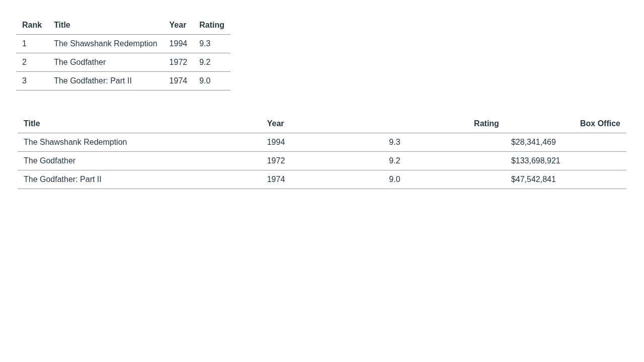Click the Rating header in the ranked table

click(x=211, y=25)
